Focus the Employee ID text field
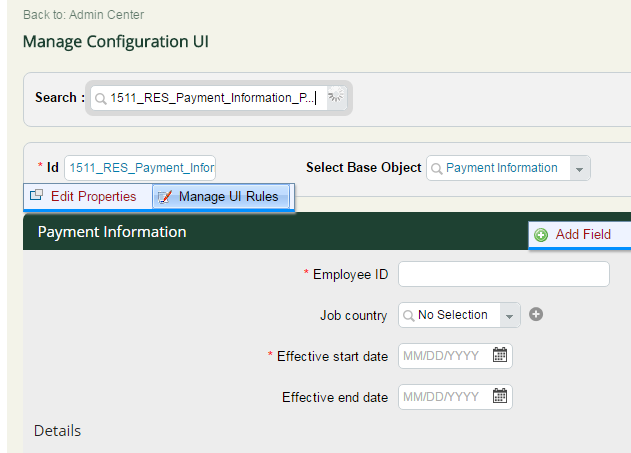 pyautogui.click(x=504, y=274)
